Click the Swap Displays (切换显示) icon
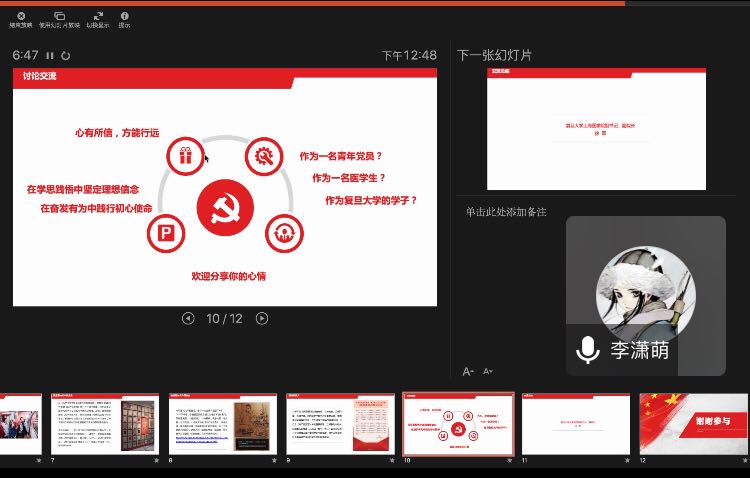Screen dimensions: 750x478 click(x=97, y=16)
